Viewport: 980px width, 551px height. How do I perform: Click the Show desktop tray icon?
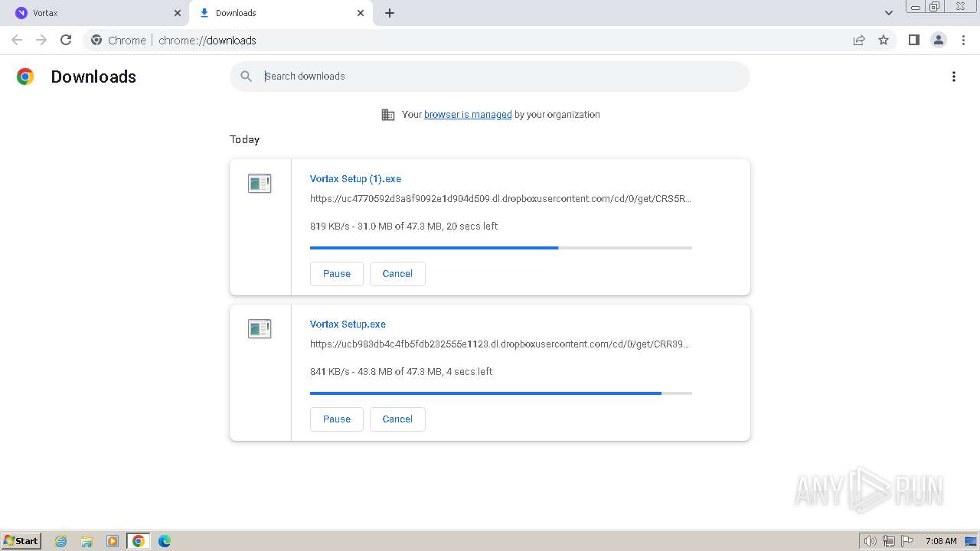click(971, 541)
